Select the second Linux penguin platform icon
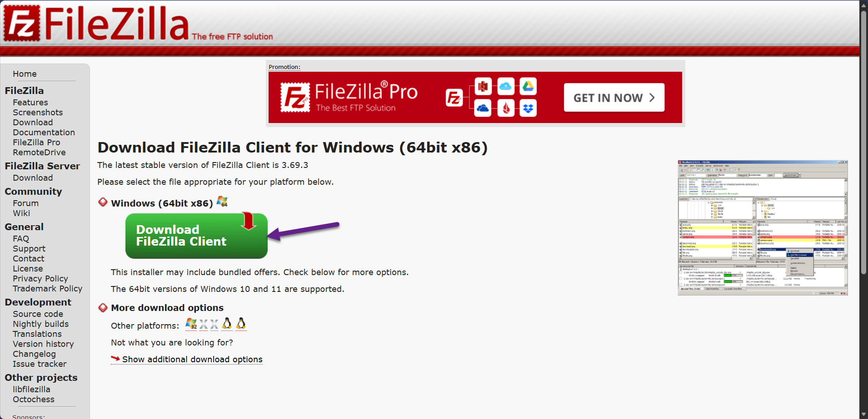 coord(241,323)
